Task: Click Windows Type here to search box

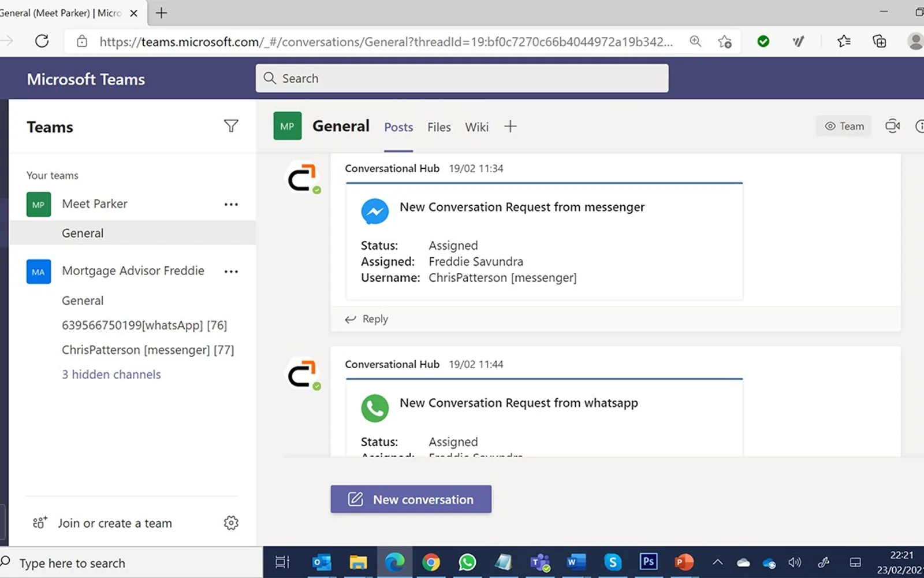Action: coord(131,563)
